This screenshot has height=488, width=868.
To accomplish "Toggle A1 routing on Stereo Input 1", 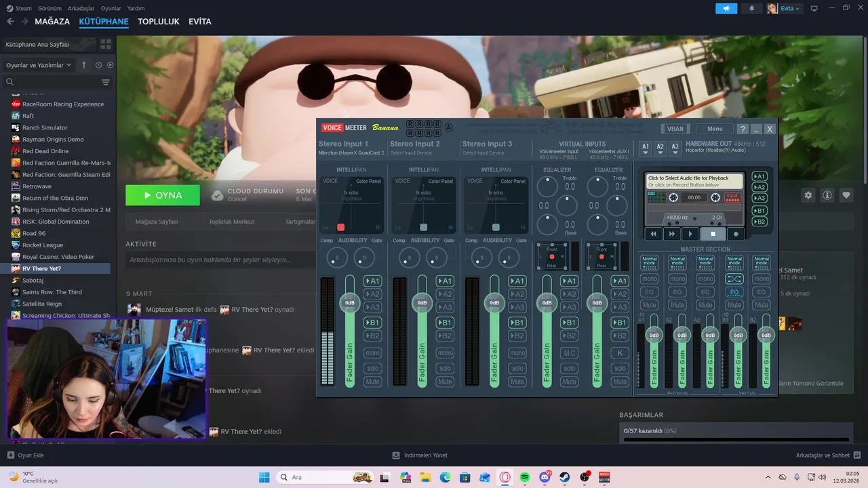I will [372, 281].
